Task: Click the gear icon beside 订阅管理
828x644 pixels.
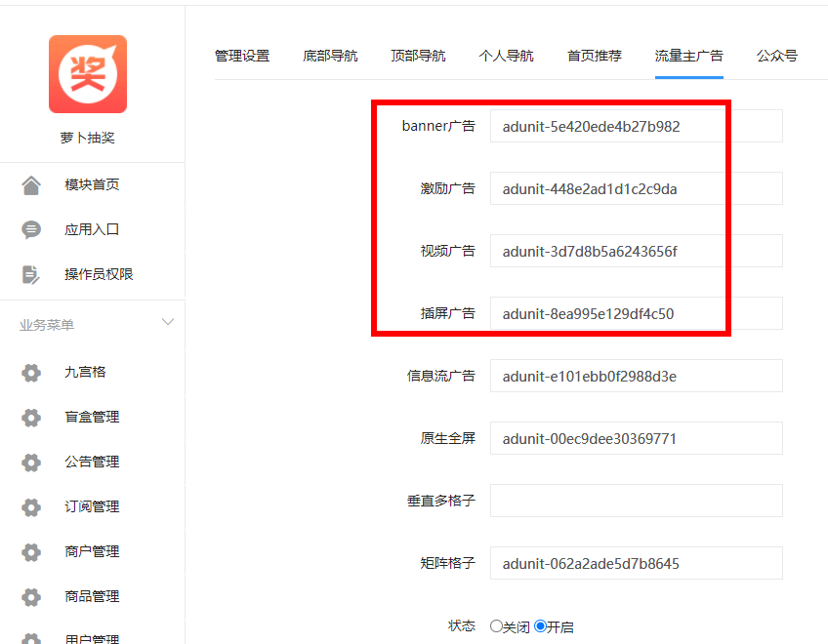Action: tap(31, 507)
